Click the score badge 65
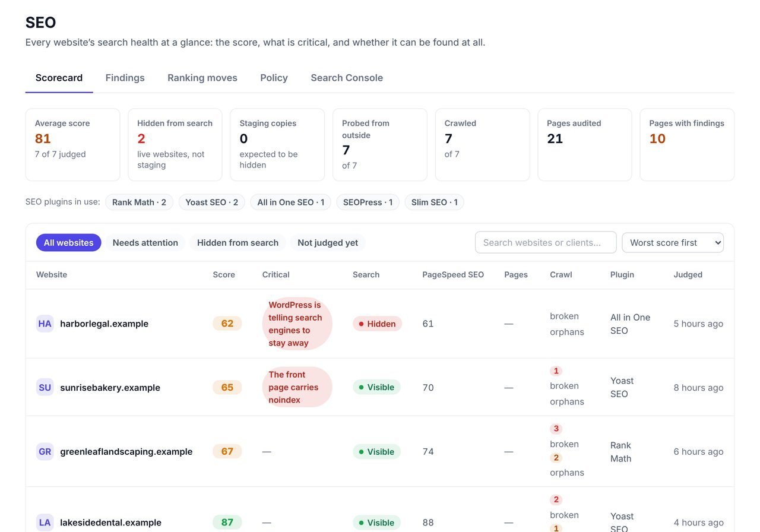The height and width of the screenshot is (532, 760). point(227,387)
